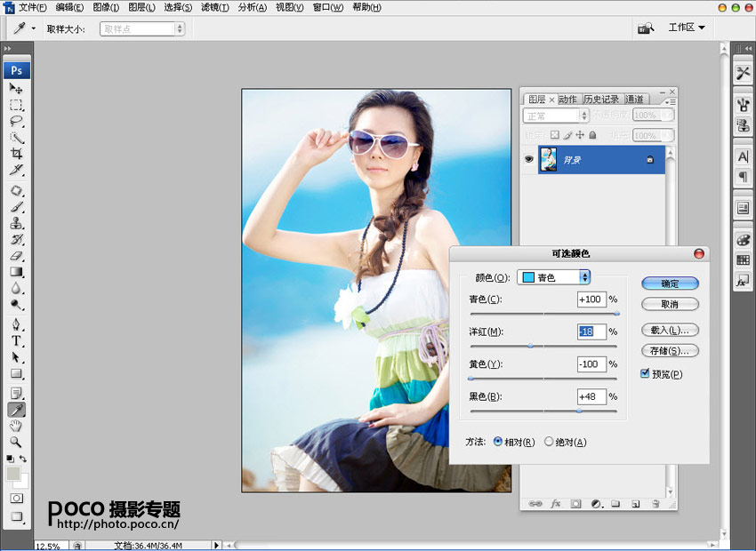Click the 洋红 slider handle
This screenshot has height=551, width=756.
click(531, 345)
